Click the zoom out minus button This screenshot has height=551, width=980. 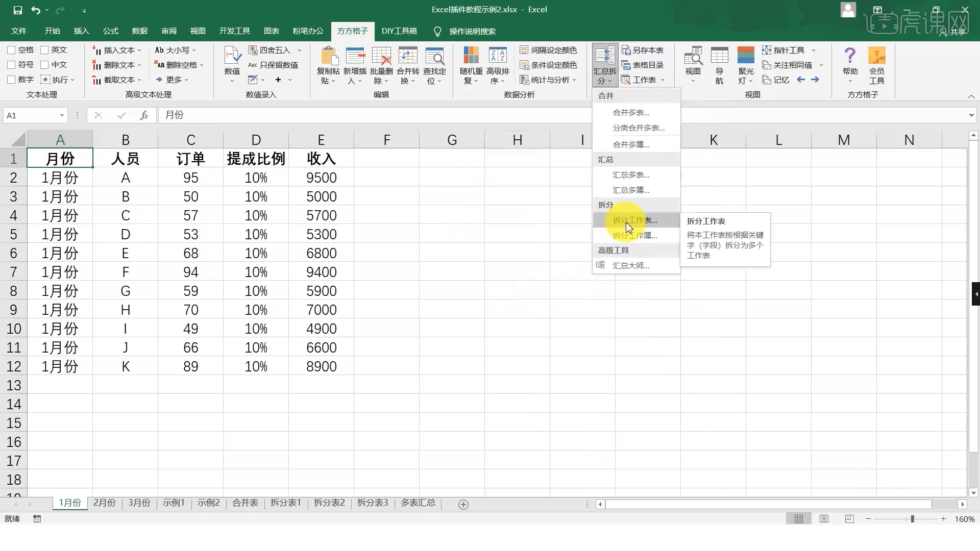point(869,519)
